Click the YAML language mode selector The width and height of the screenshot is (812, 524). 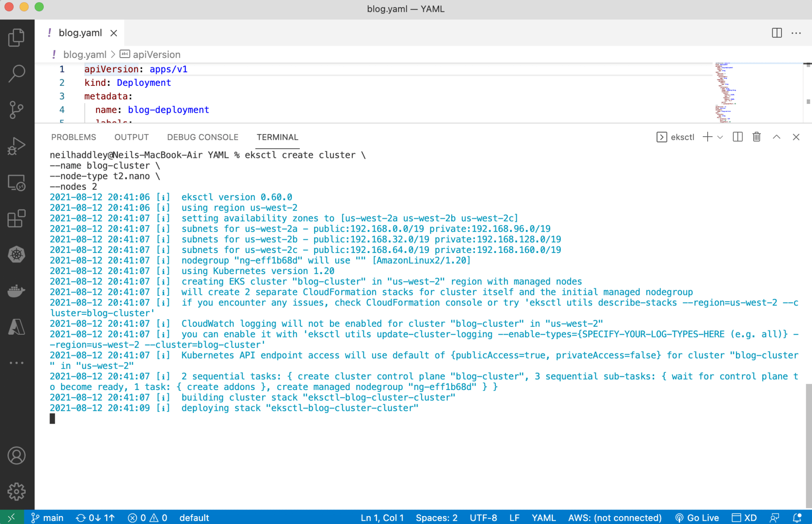[543, 517]
